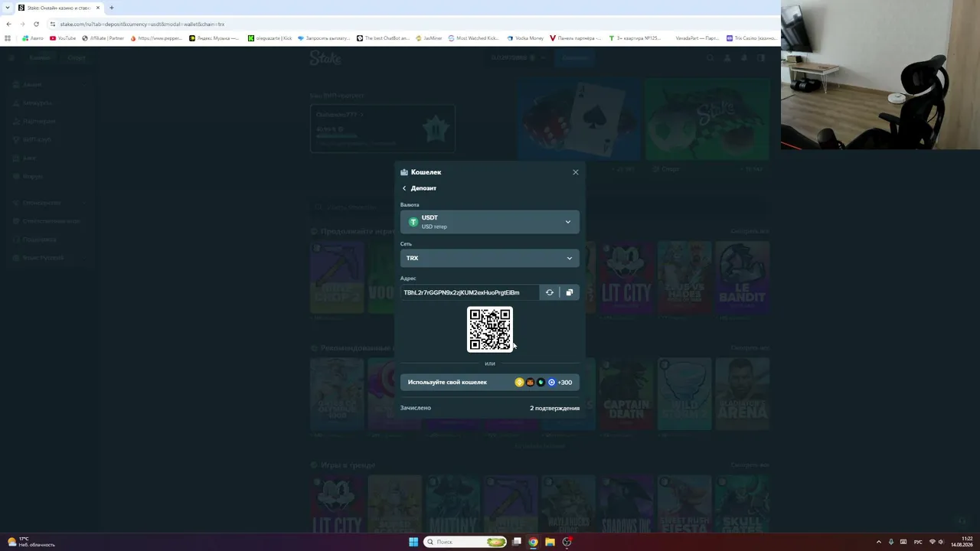Open the JasMiner bookmark

tap(430, 37)
